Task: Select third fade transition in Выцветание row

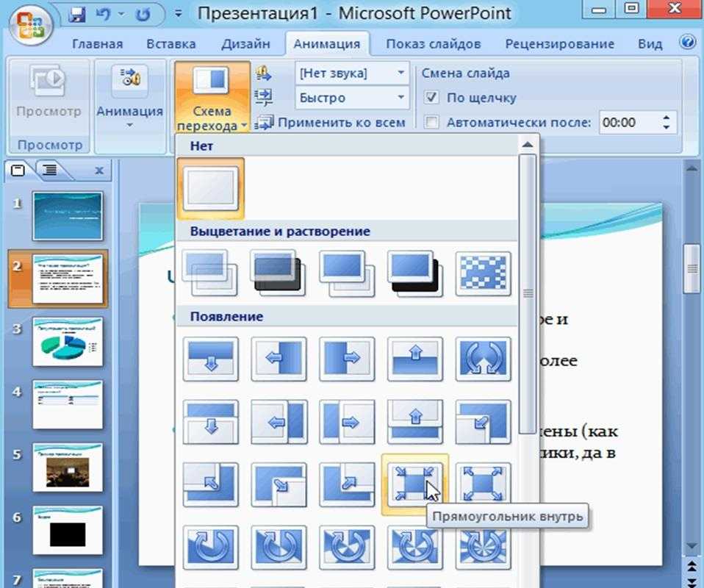Action: (347, 273)
